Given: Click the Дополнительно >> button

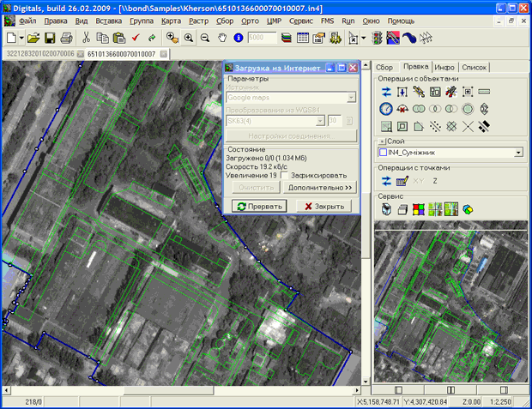Looking at the screenshot, I should tap(319, 187).
